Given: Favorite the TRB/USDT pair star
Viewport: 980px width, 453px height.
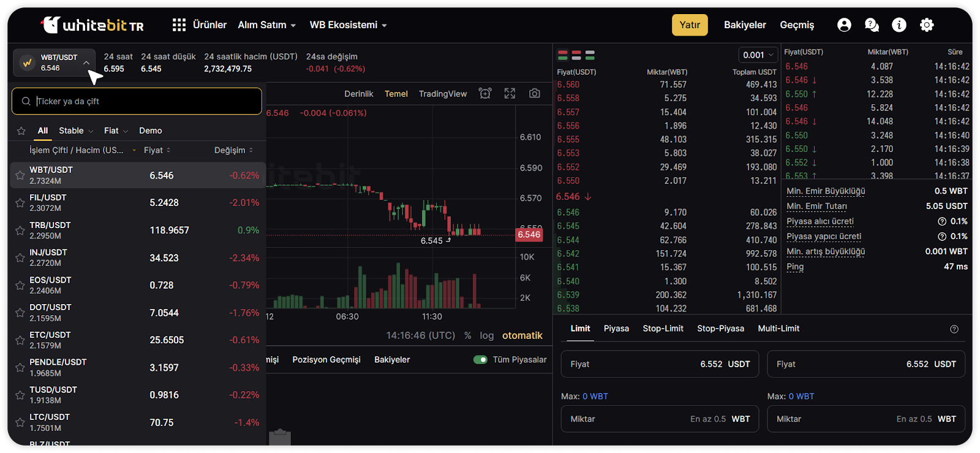Looking at the screenshot, I should coord(20,230).
